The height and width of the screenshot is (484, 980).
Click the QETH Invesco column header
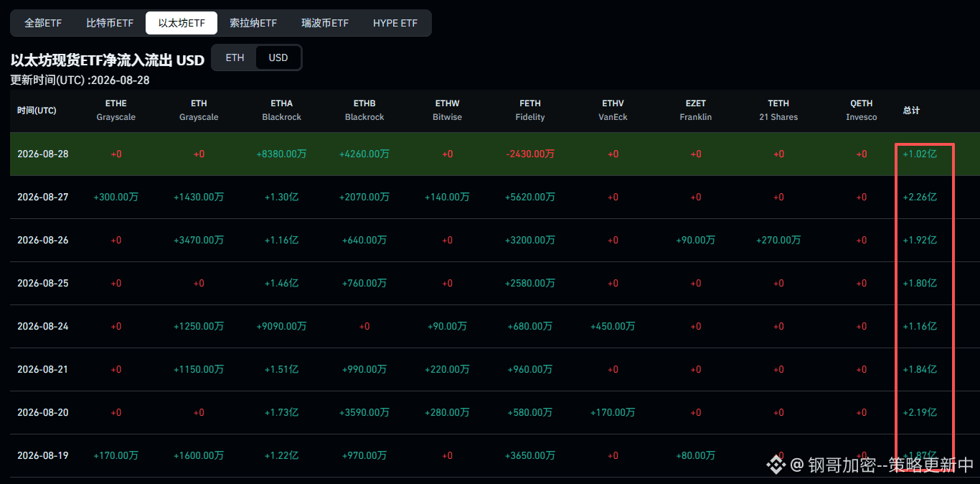point(862,110)
